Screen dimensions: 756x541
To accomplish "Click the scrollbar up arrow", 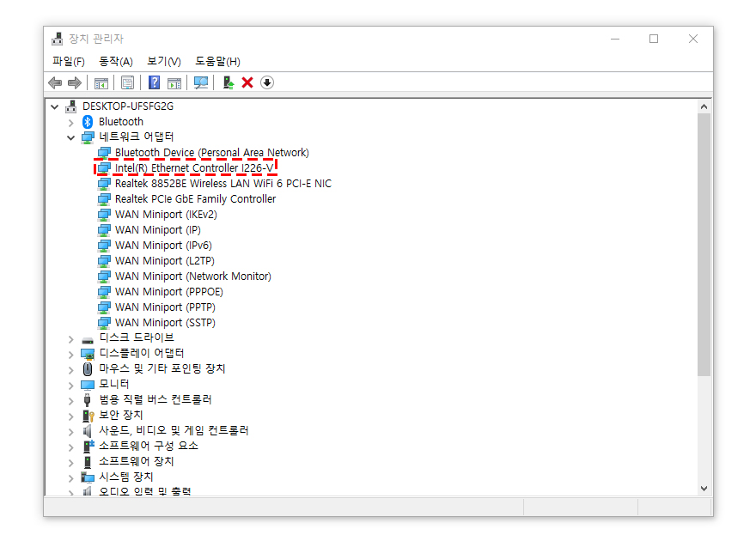I will [704, 106].
